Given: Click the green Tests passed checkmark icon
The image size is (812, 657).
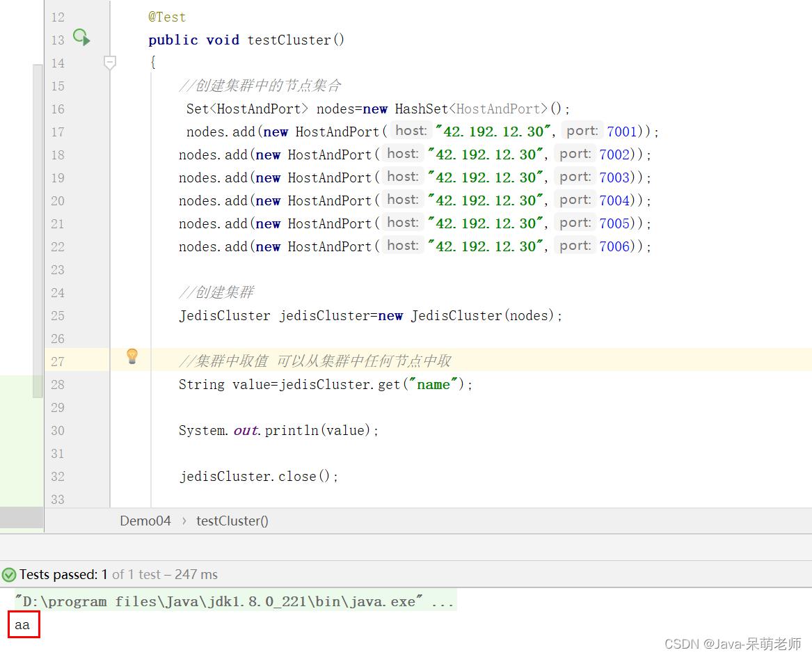Looking at the screenshot, I should pyautogui.click(x=9, y=575).
